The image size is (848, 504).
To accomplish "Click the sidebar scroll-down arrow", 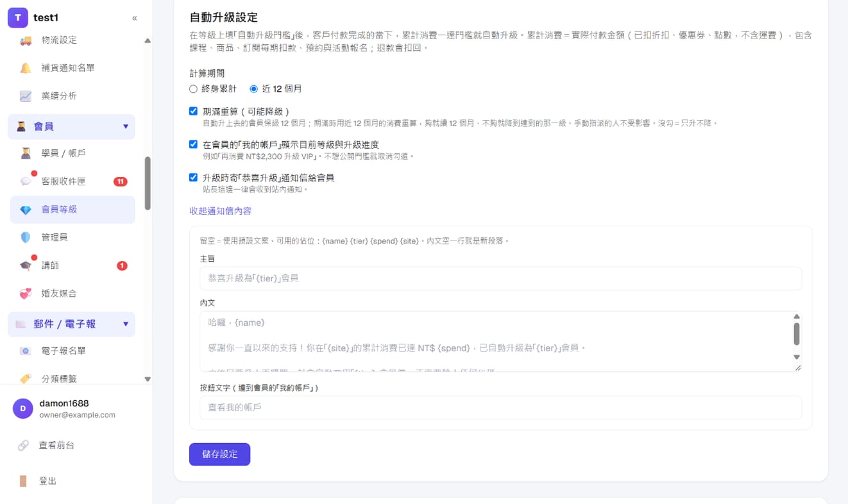I will [148, 379].
